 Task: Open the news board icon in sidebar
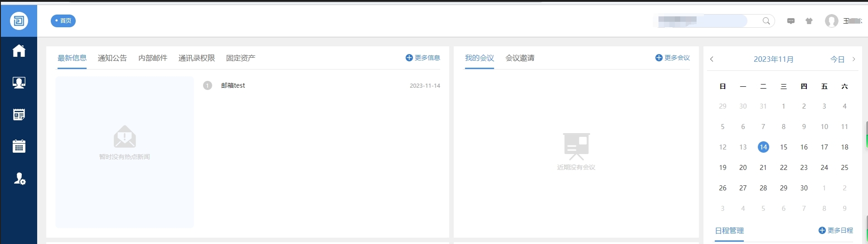(19, 115)
